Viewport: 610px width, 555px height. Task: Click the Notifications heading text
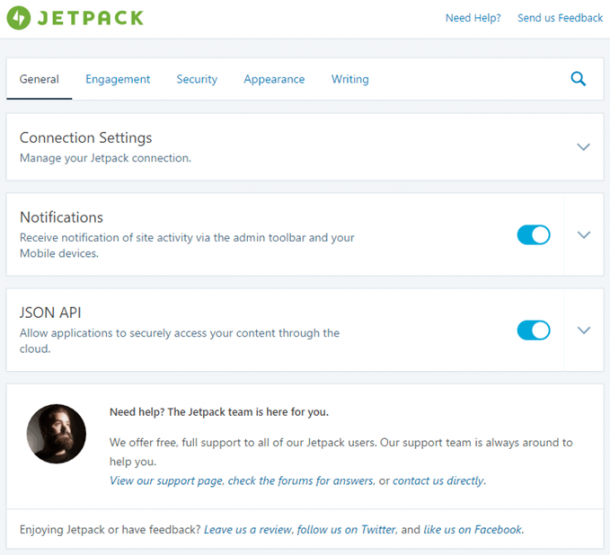click(x=61, y=217)
